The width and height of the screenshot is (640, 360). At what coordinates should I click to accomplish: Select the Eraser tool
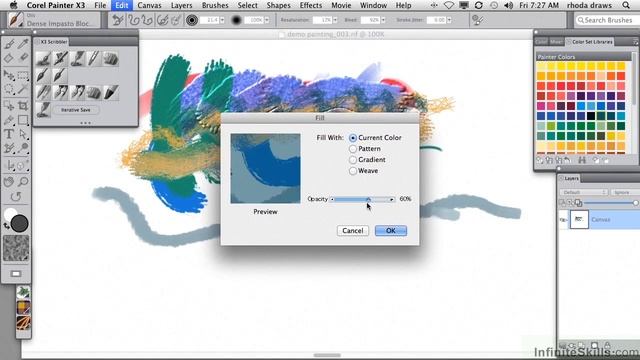coord(23,58)
